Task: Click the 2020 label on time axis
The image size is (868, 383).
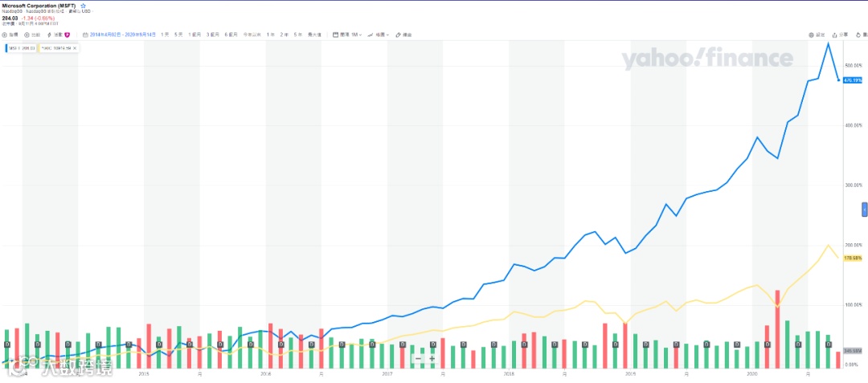Action: coord(752,374)
